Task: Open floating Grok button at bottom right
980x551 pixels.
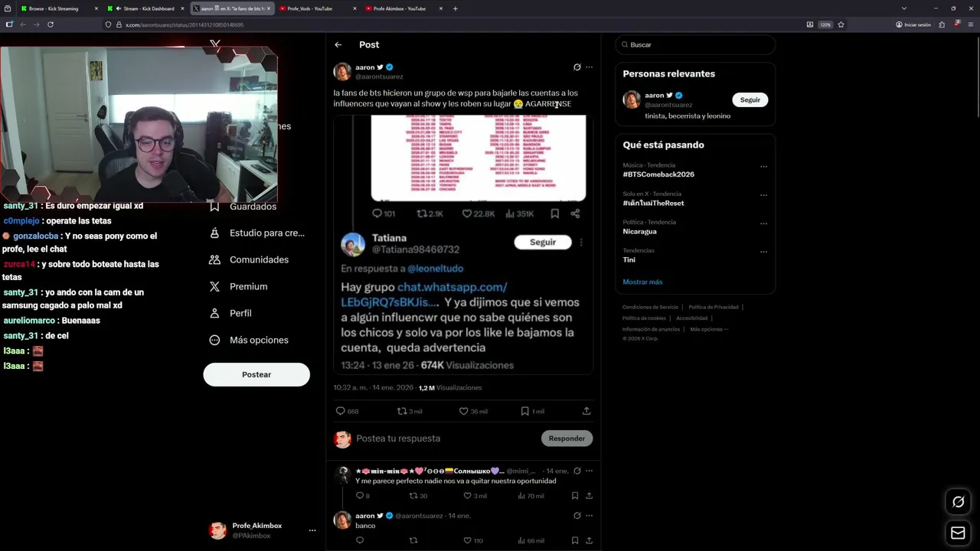Action: point(958,502)
